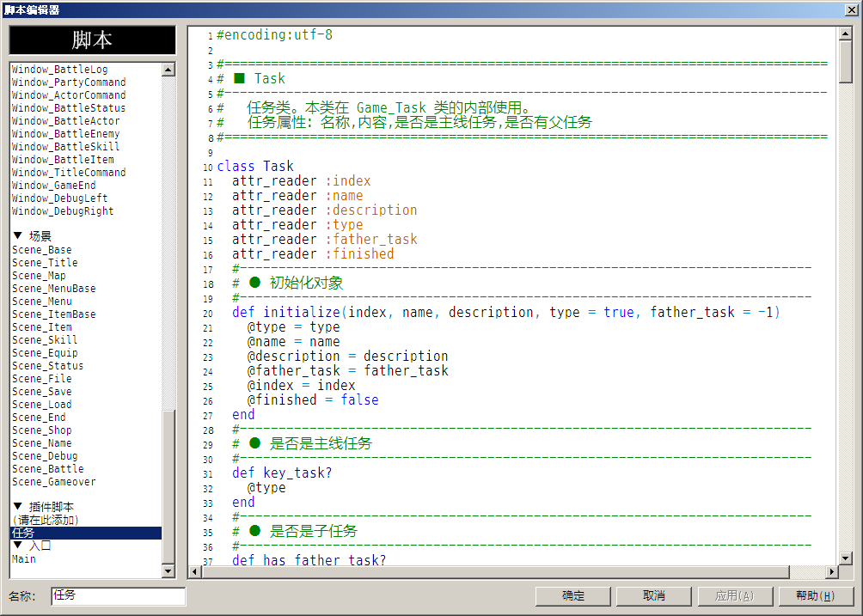Click the code editor scroll-down arrow
Image resolution: width=863 pixels, height=616 pixels.
846,558
